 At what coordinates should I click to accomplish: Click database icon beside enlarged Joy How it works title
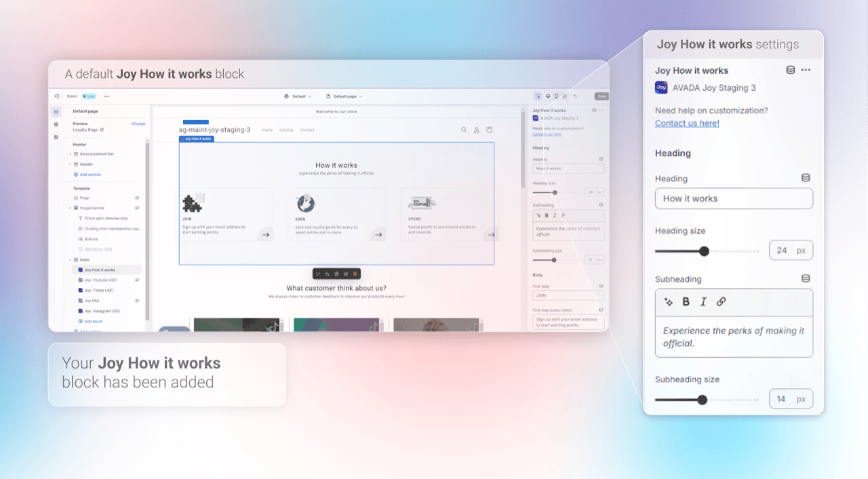790,70
